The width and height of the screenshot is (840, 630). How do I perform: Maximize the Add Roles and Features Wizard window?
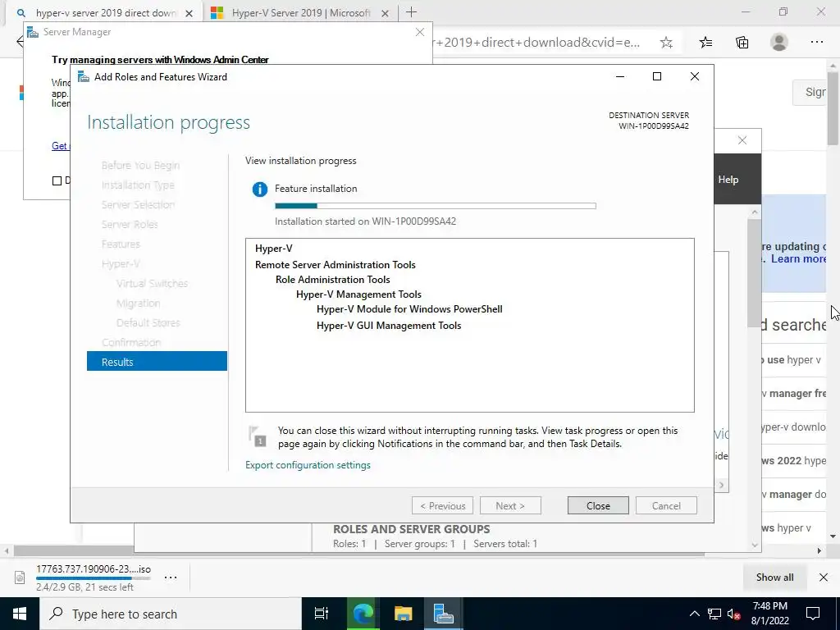tap(657, 76)
